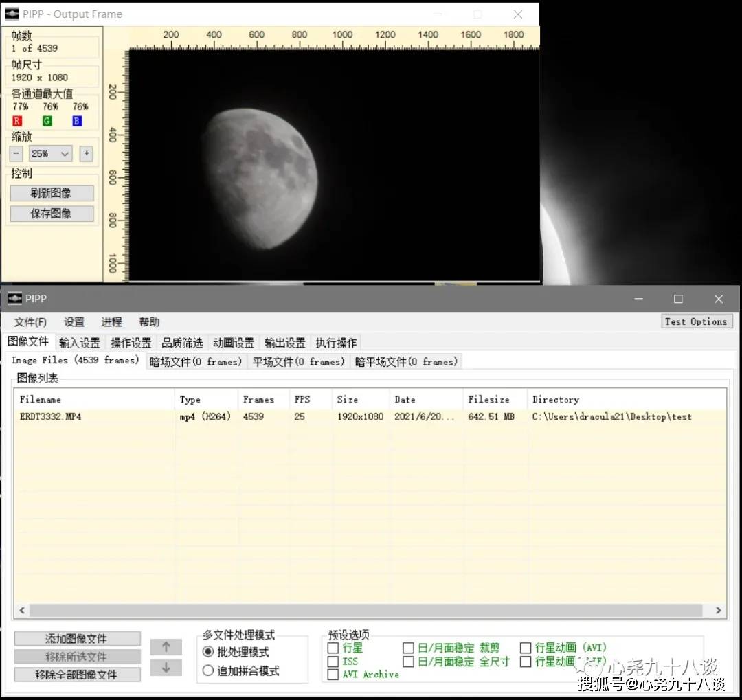Click the Test Options button
Screen dimensions: 742x700
[x=696, y=322]
